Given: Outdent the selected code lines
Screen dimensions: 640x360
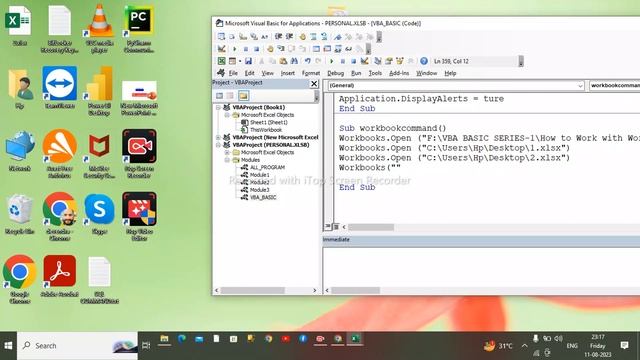Looking at the screenshot, I should 289,37.
